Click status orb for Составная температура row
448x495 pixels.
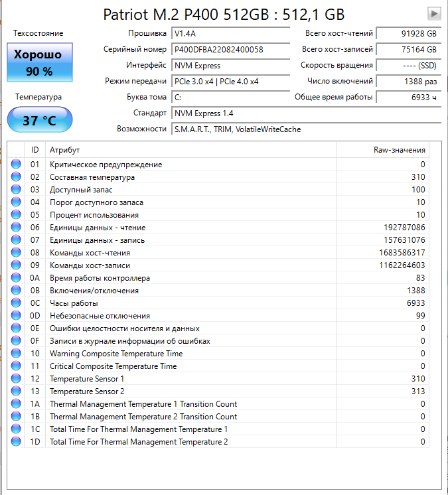16,177
